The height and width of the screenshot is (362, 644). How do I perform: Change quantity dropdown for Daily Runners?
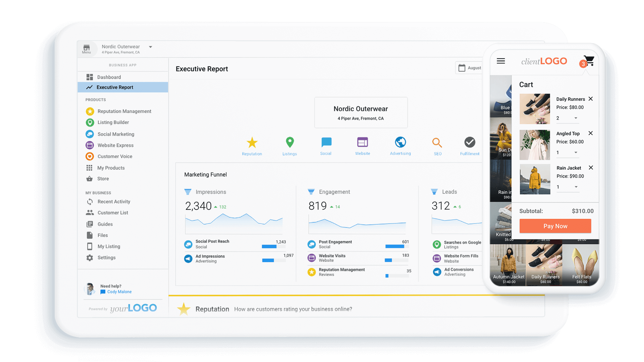[567, 118]
